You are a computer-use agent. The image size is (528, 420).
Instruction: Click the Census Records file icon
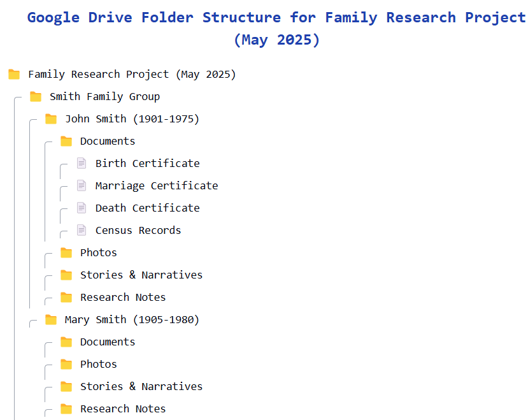click(82, 230)
